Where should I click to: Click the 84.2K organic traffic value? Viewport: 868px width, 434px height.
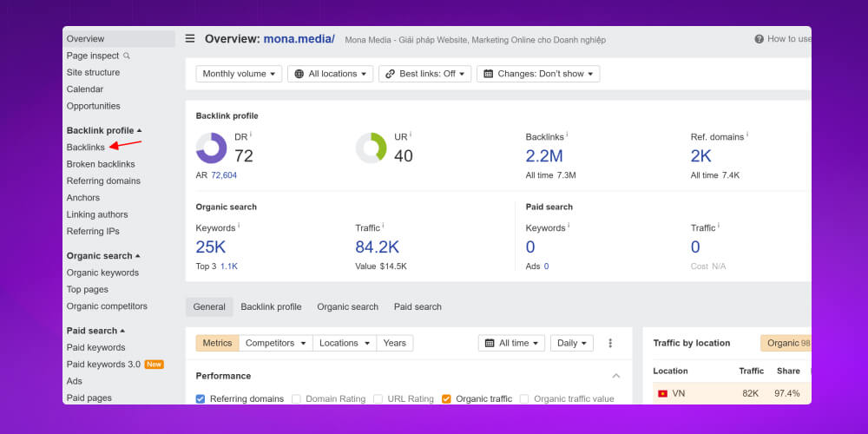tap(377, 247)
